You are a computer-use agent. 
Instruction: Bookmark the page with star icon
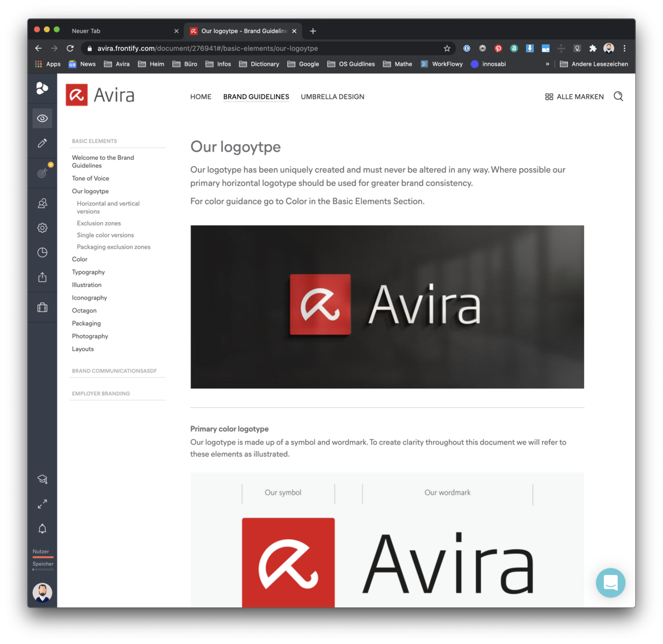point(447,48)
